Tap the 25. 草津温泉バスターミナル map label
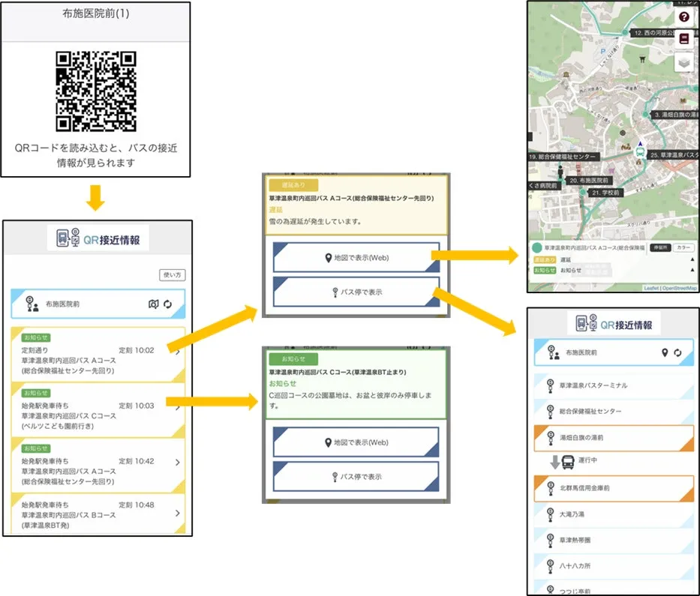The height and width of the screenshot is (596, 700). pyautogui.click(x=673, y=154)
